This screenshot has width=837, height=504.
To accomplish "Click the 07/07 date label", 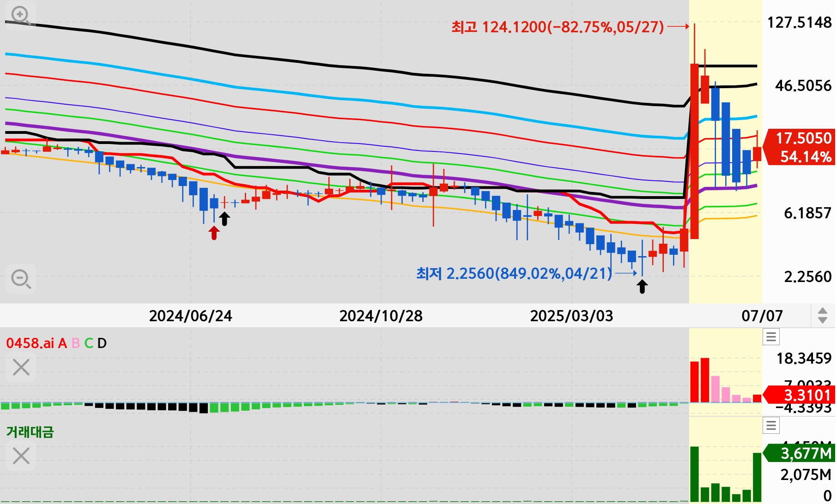I will coord(762,316).
